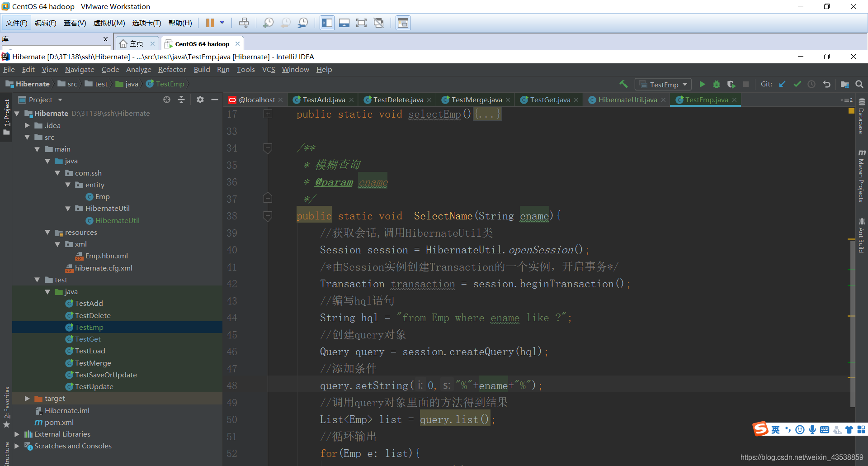Click the inspection status square indicator
868x466 pixels.
click(851, 111)
